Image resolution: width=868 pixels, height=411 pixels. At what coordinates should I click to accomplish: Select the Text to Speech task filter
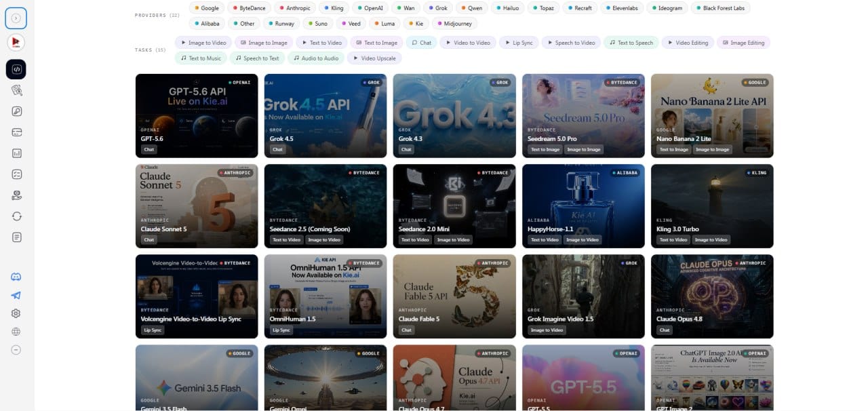[631, 43]
